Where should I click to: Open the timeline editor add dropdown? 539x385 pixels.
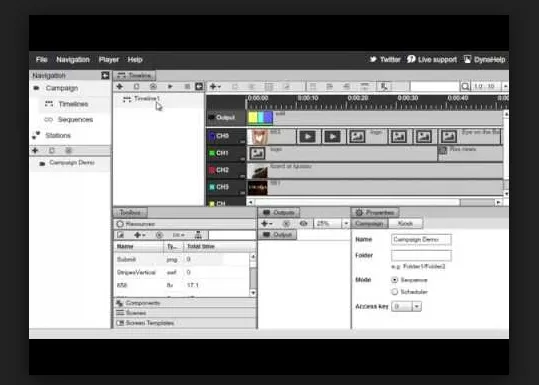pyautogui.click(x=215, y=86)
